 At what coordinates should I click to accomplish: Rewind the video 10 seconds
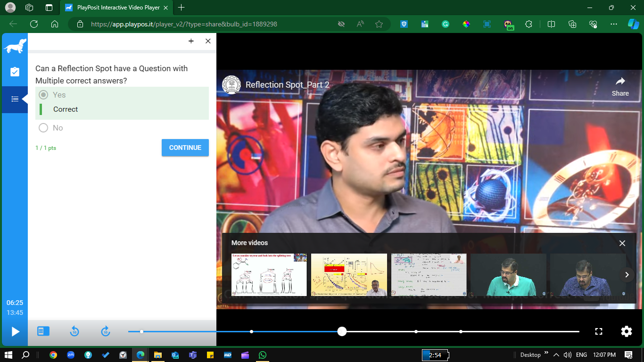tap(74, 331)
